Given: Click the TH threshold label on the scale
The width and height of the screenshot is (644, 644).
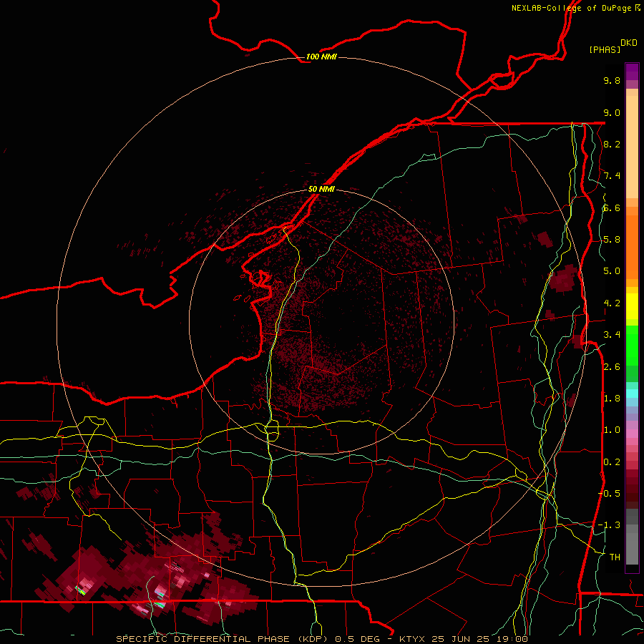Looking at the screenshot, I should click(x=615, y=557).
